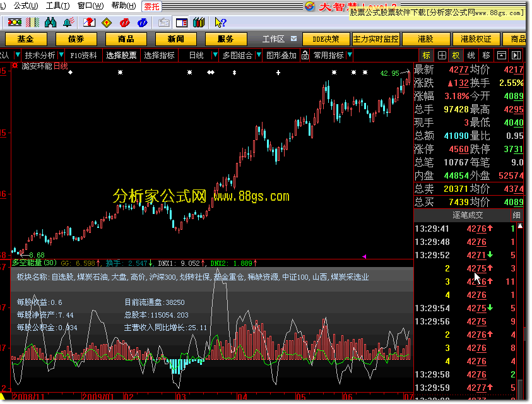Click the alarm bell alert icon
The width and height of the screenshot is (532, 404).
pos(68,23)
